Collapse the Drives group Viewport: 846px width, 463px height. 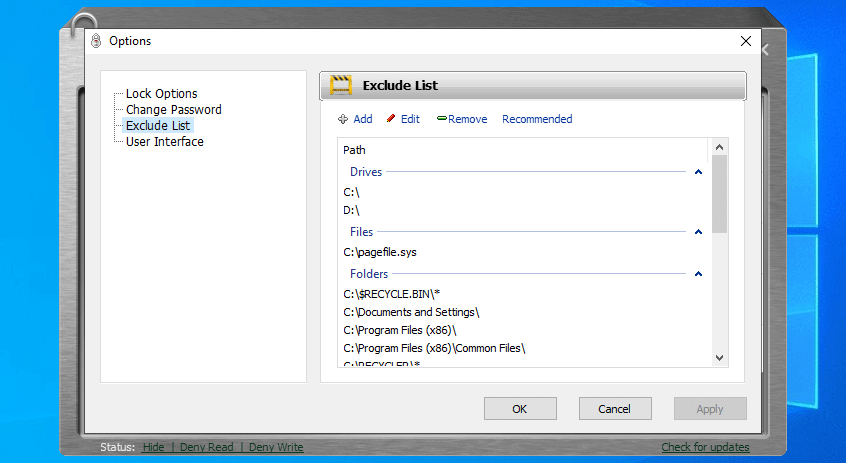[x=698, y=172]
